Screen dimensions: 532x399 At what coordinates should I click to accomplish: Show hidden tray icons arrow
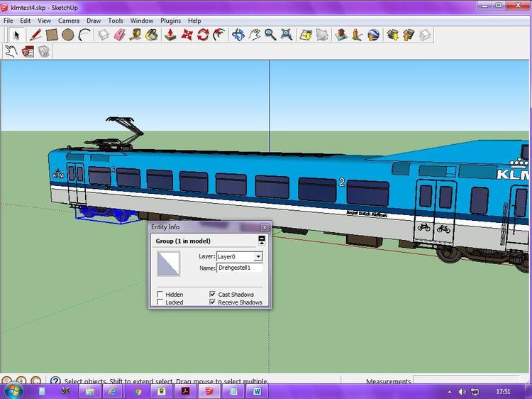point(450,392)
